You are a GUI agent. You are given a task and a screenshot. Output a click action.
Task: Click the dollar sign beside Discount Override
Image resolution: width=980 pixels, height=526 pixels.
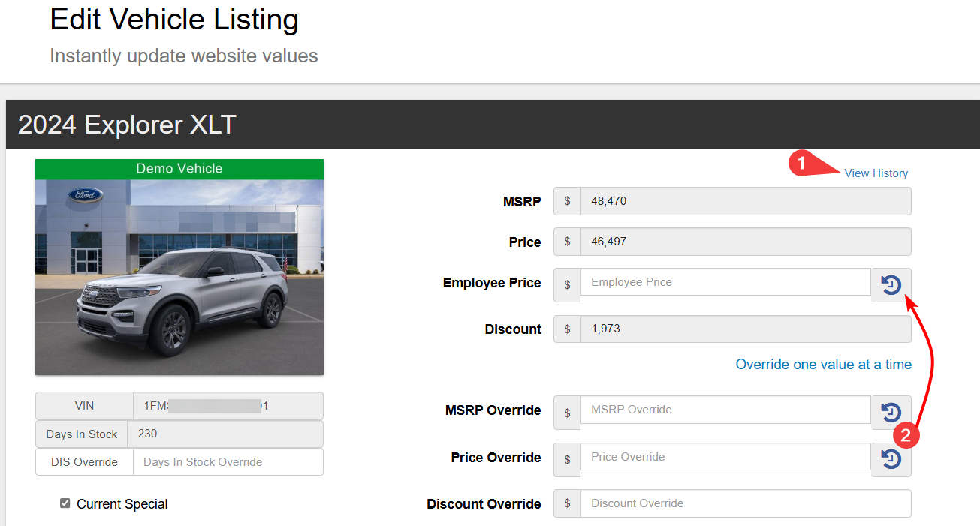click(567, 503)
